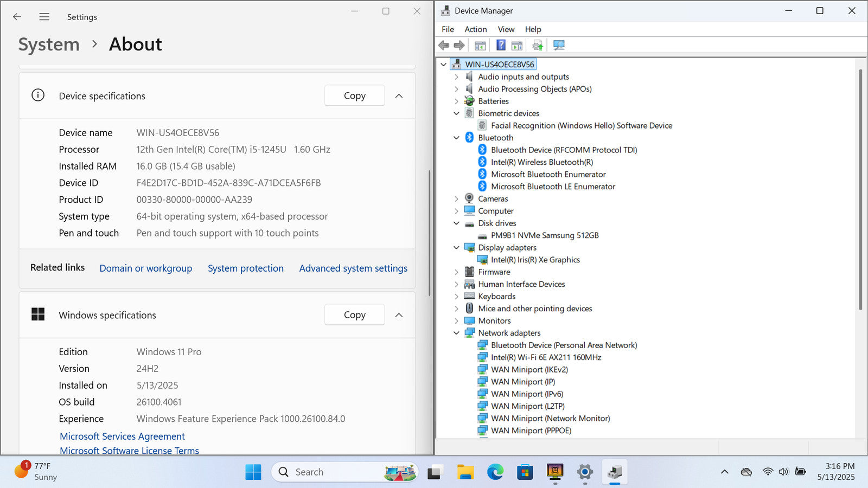Viewport: 868px width, 488px height.
Task: Select the Display adapters icon
Action: pyautogui.click(x=469, y=247)
